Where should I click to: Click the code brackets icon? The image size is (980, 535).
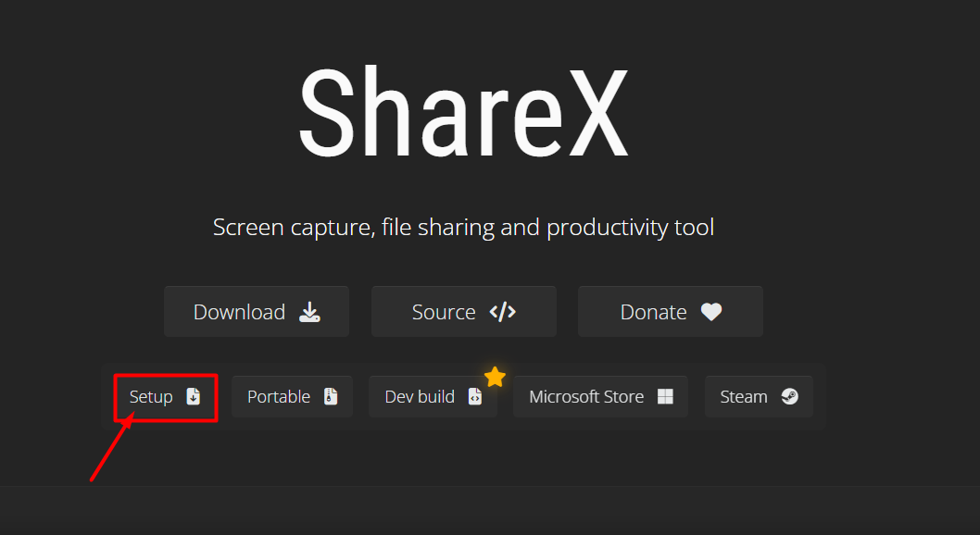(x=502, y=312)
